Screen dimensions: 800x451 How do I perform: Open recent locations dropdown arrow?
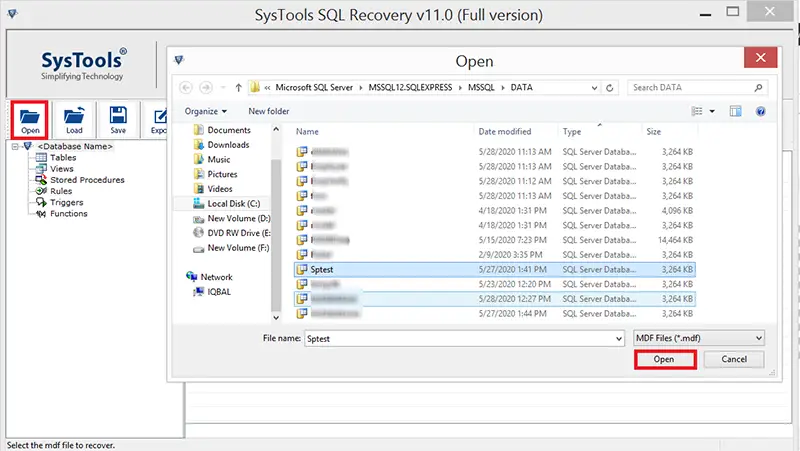223,88
